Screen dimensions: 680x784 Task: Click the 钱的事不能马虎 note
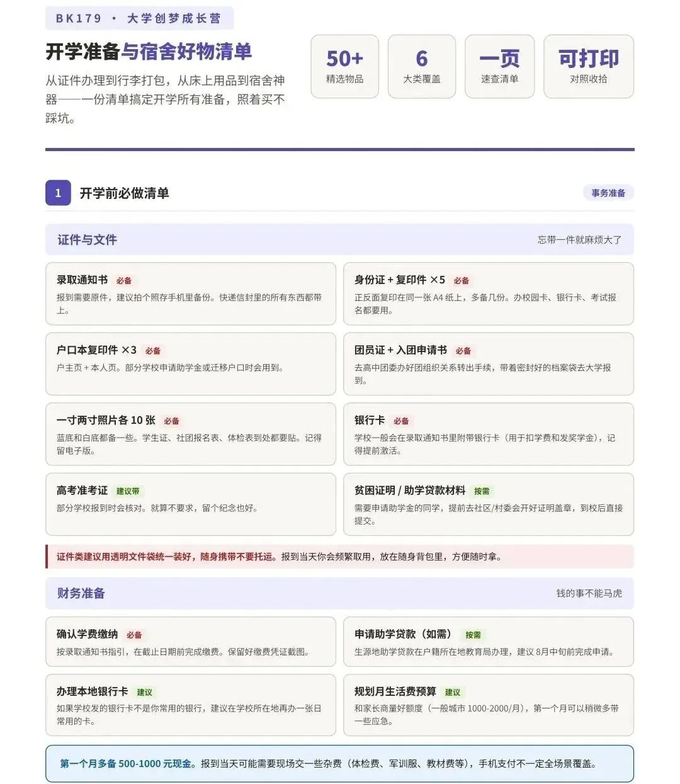point(589,594)
